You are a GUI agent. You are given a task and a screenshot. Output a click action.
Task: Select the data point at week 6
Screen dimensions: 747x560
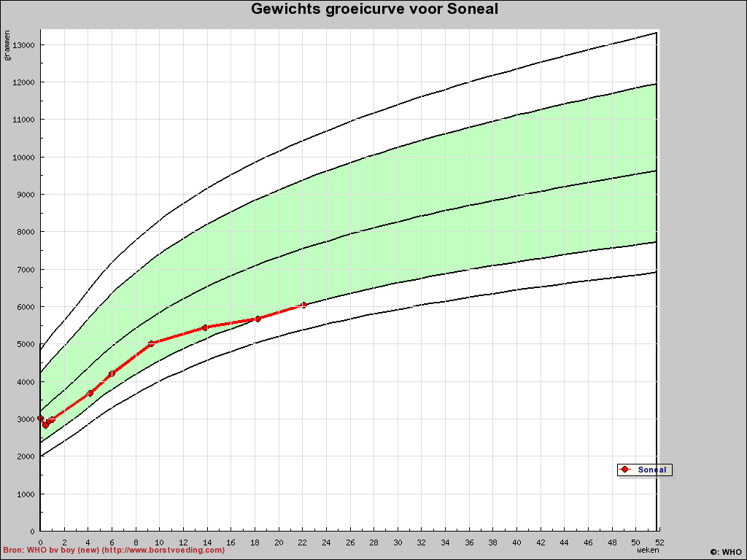(112, 374)
